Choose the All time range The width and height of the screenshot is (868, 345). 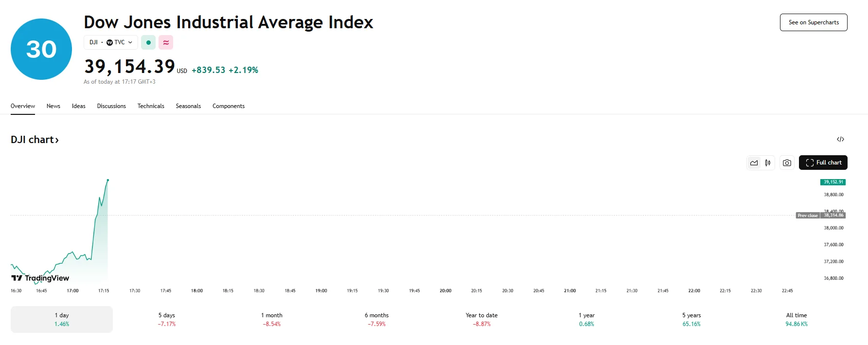pos(796,319)
